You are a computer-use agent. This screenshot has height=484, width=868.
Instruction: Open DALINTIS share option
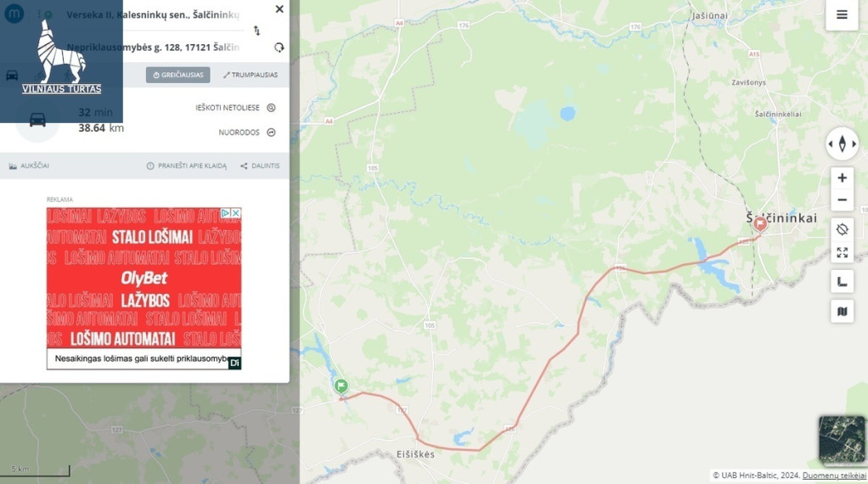[260, 166]
